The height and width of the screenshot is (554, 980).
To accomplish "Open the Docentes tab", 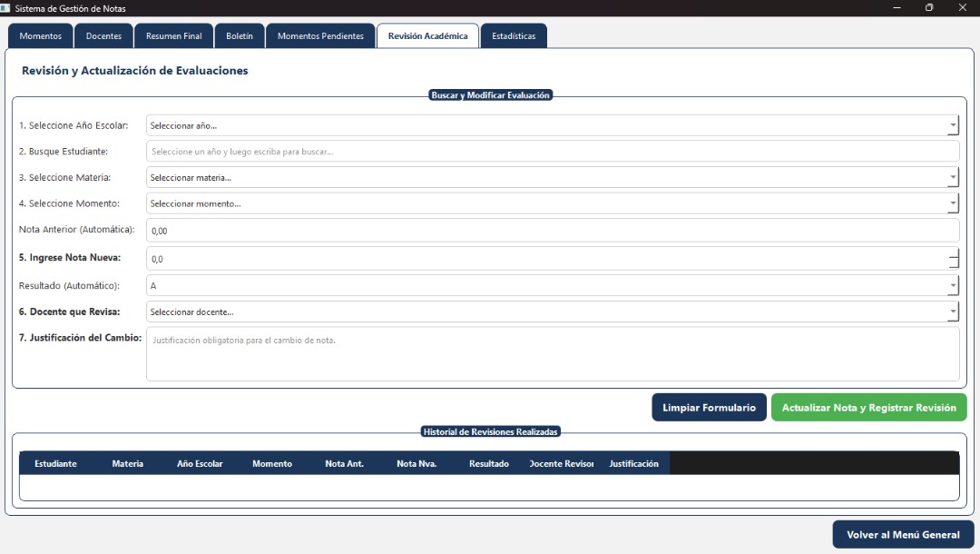I will coord(103,36).
